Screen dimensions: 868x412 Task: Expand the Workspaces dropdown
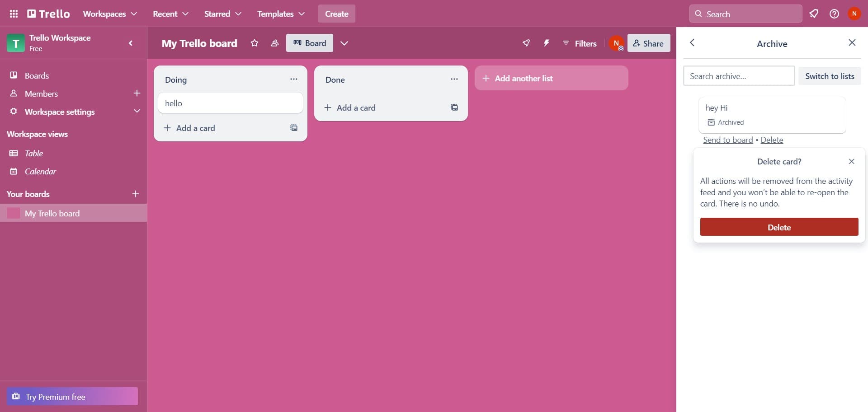[110, 14]
